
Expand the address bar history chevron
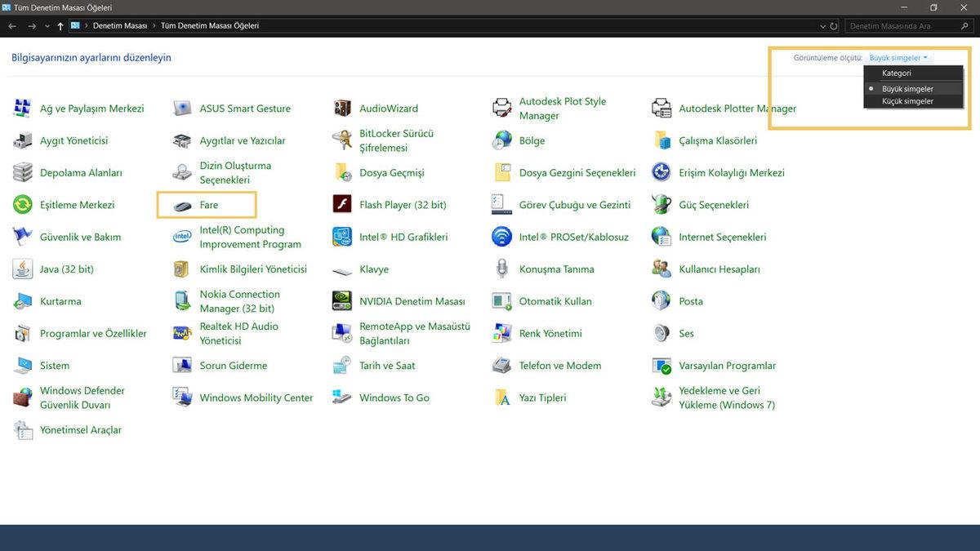[x=822, y=26]
